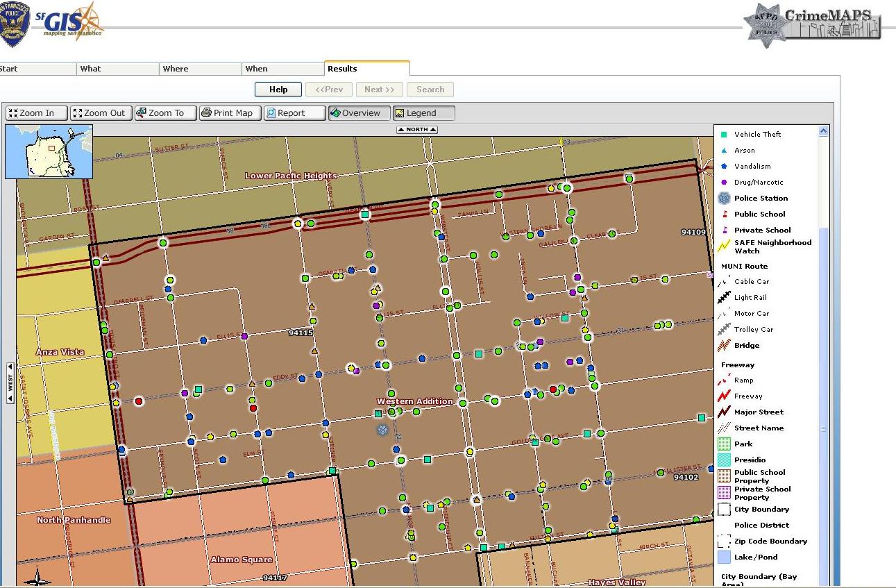The width and height of the screenshot is (896, 588).
Task: Click the <<Prev button
Action: coord(329,90)
